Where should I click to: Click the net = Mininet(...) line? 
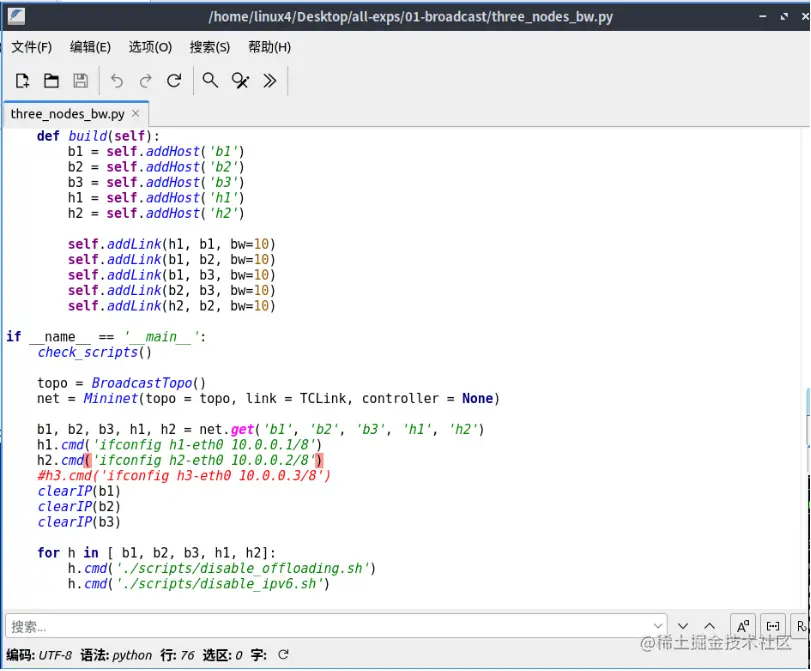click(268, 398)
